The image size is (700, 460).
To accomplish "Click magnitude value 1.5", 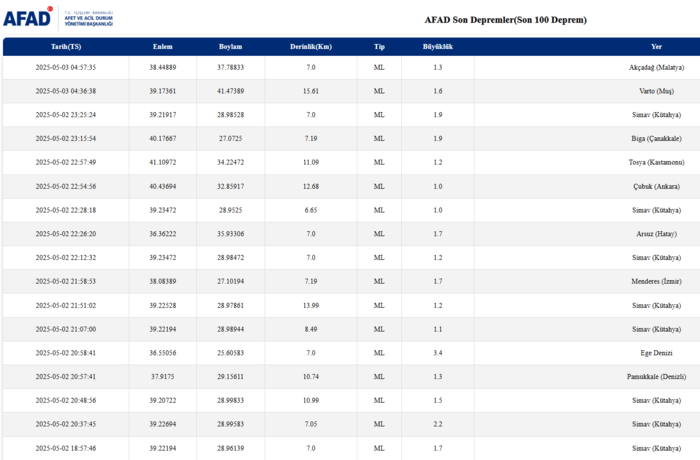I will (x=438, y=400).
